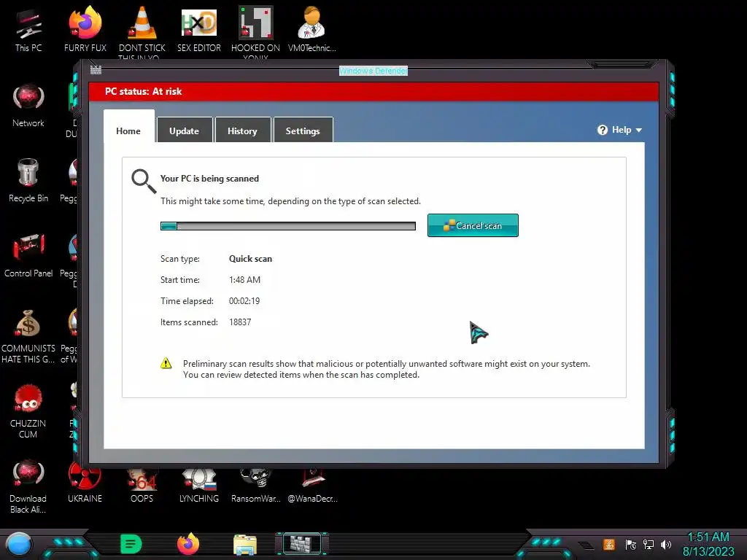The height and width of the screenshot is (560, 747).
Task: Open the Settings tab
Action: point(303,131)
